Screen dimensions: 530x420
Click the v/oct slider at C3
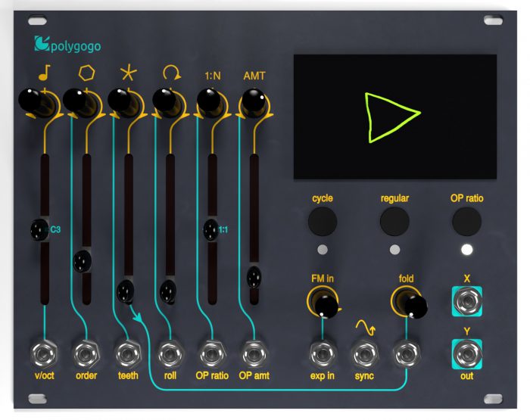[40, 230]
